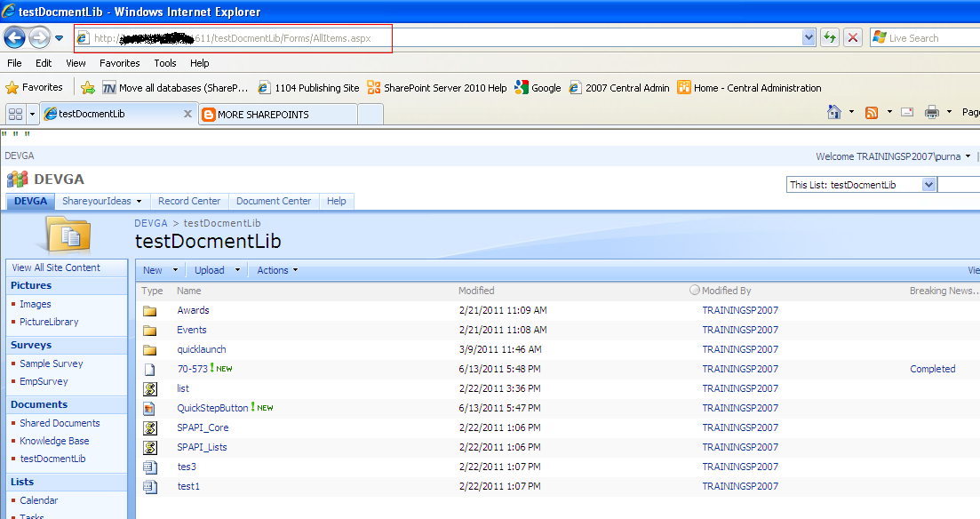This screenshot has width=980, height=519.
Task: Open the File menu
Action: click(x=14, y=63)
